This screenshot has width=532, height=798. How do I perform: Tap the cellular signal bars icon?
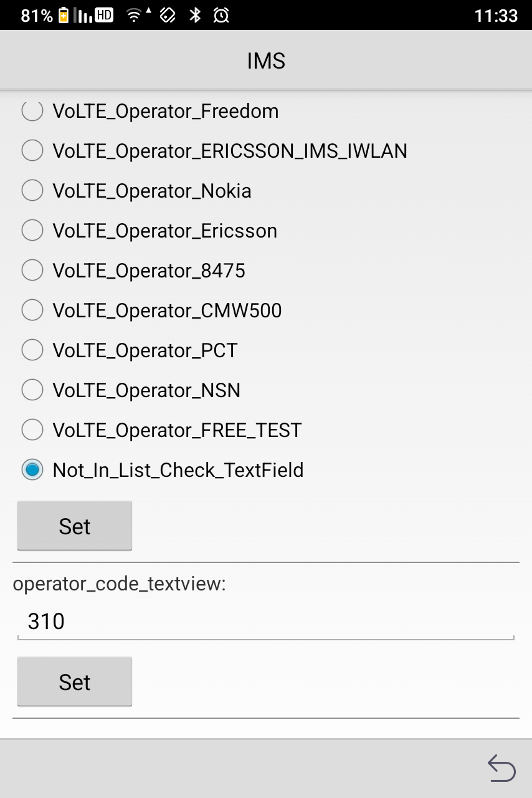pyautogui.click(x=83, y=16)
